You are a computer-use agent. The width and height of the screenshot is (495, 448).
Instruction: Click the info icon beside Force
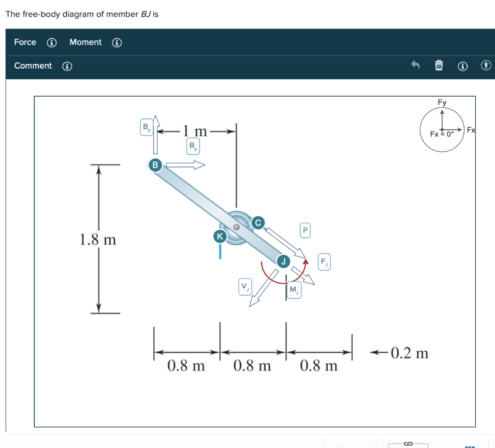coord(51,43)
